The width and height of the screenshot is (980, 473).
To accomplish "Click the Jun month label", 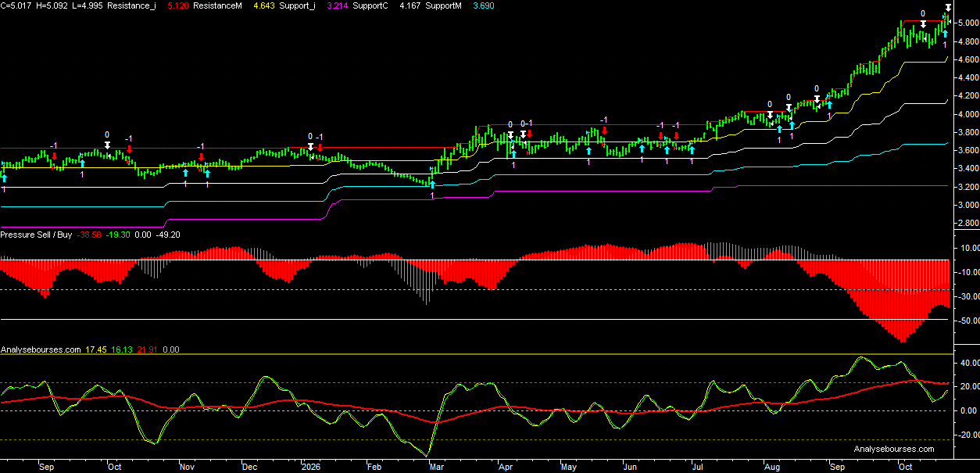I will (631, 467).
